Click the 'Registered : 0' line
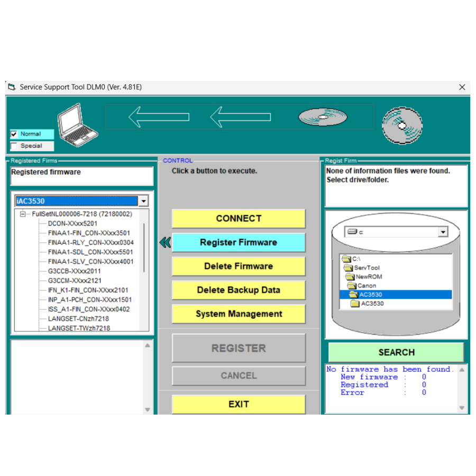Image resolution: width=476 pixels, height=476 pixels. pos(383,385)
